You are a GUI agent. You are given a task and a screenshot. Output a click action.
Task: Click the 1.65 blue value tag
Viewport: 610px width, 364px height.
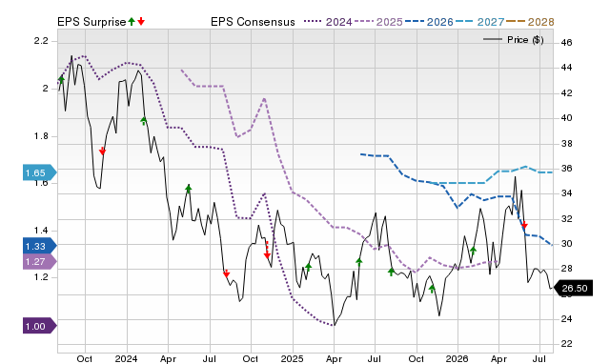point(39,172)
